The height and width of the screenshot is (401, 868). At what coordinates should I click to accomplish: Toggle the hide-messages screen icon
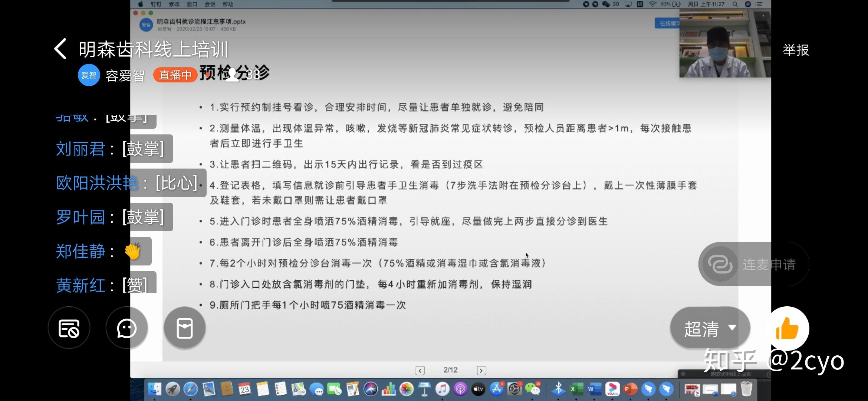(x=69, y=328)
